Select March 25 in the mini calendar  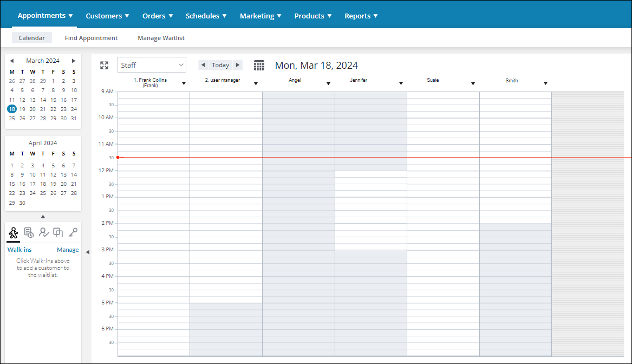click(12, 118)
